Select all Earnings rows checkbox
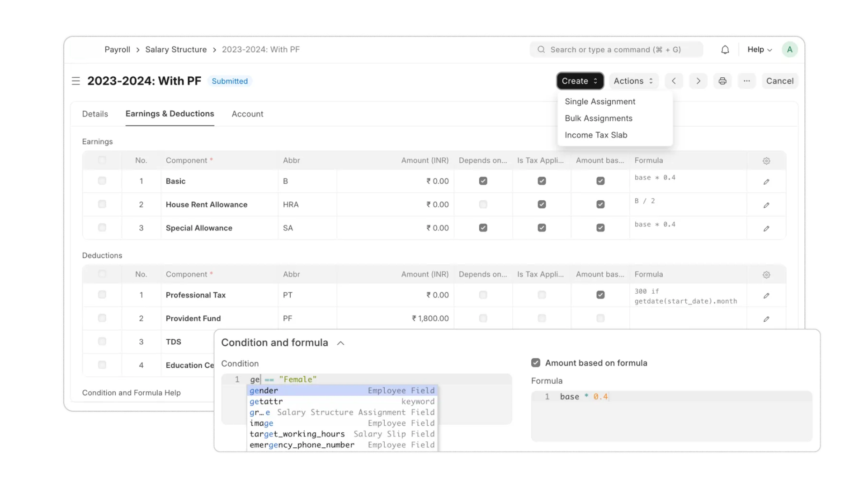Image resolution: width=868 pixels, height=488 pixels. [x=102, y=160]
